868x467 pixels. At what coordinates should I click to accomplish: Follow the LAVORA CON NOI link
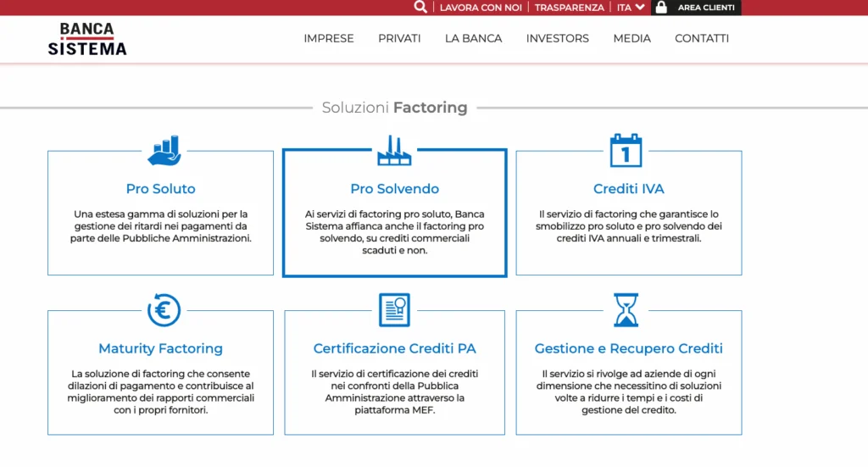(480, 8)
